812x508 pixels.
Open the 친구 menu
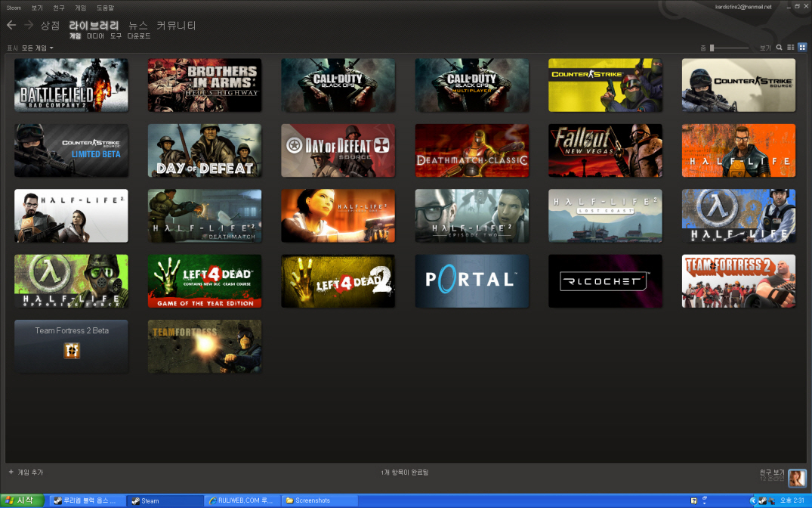pos(58,7)
